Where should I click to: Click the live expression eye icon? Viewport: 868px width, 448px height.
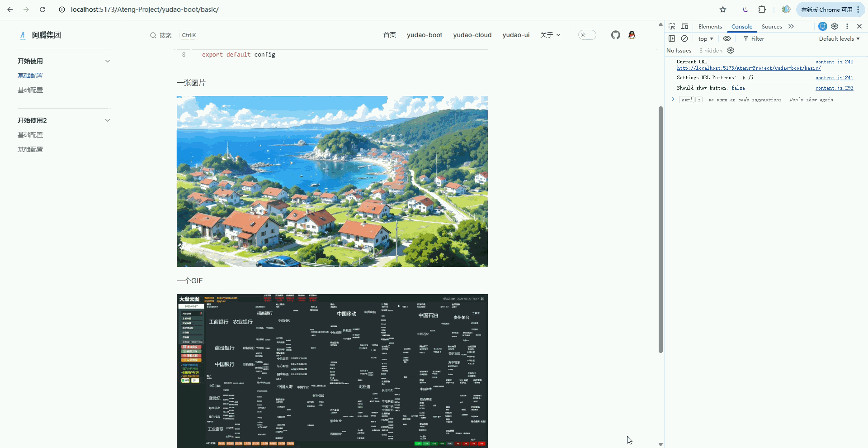pos(727,38)
